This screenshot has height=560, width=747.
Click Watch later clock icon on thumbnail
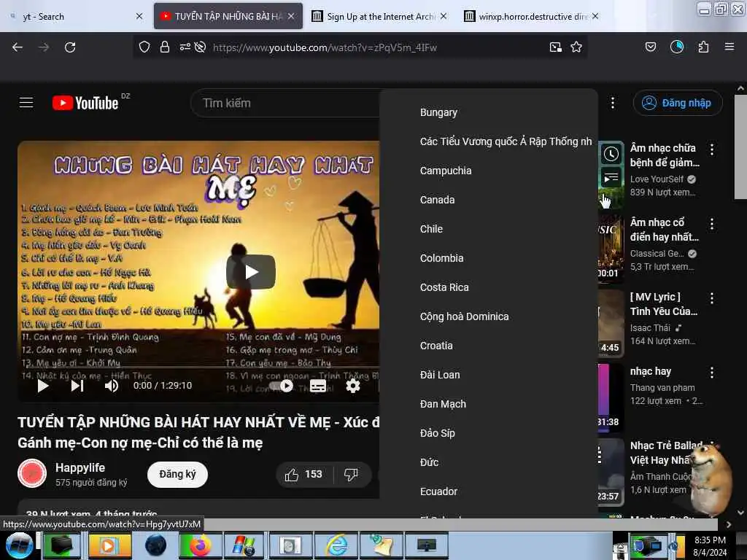coord(611,154)
